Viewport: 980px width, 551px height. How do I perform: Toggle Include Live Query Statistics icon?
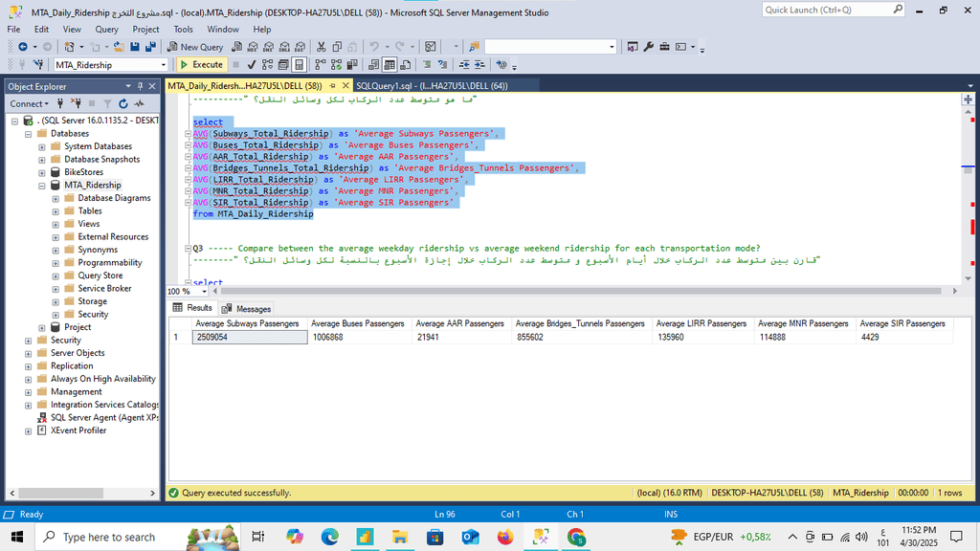[336, 64]
